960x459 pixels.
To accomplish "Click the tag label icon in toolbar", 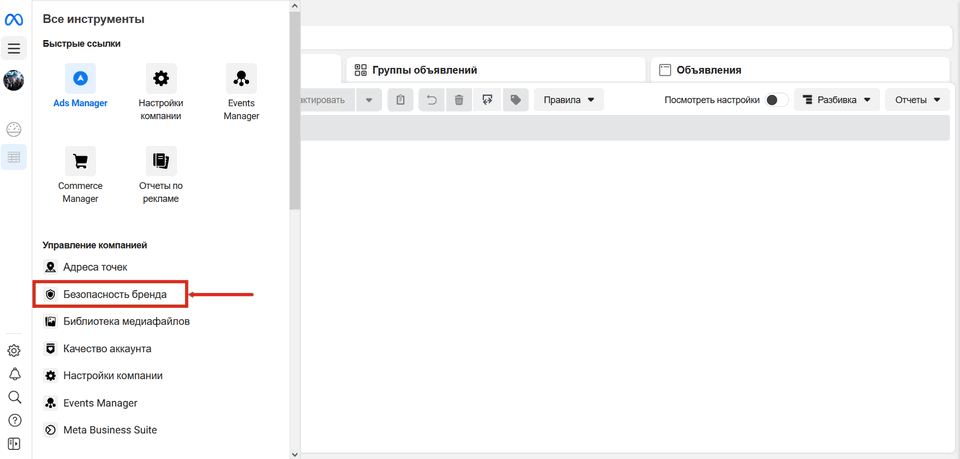I will click(x=515, y=100).
